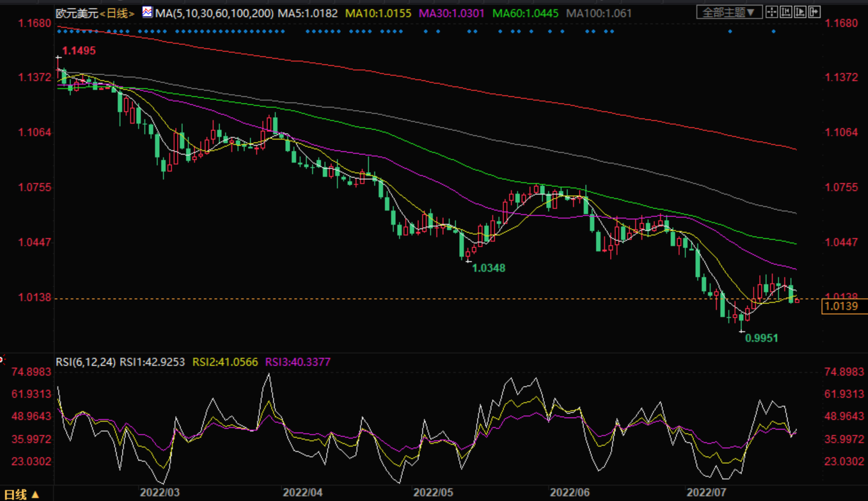Click the red marker icon beside RSI panel
Viewport: 868px width, 501px height.
[x=2, y=359]
